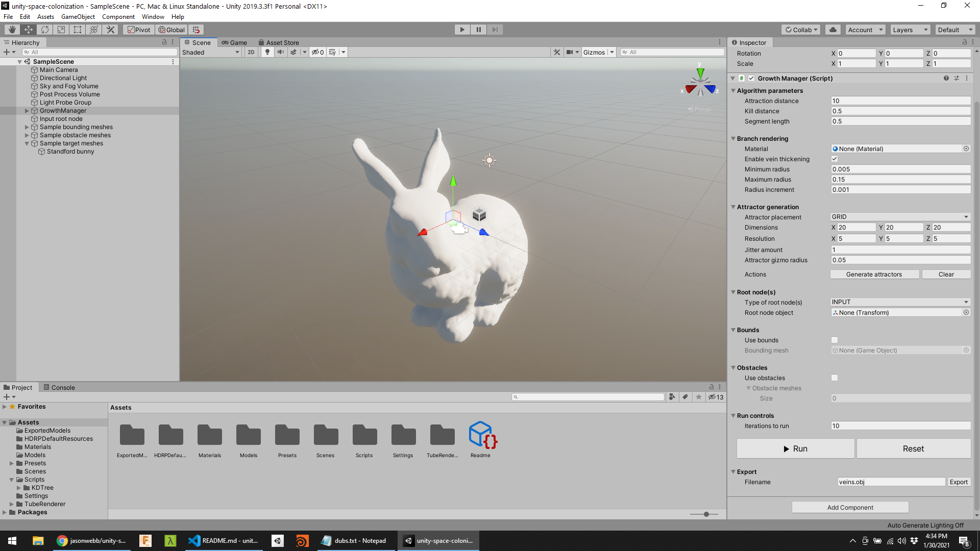The image size is (980, 551).
Task: Enable Use bounds checkbox
Action: click(x=835, y=340)
